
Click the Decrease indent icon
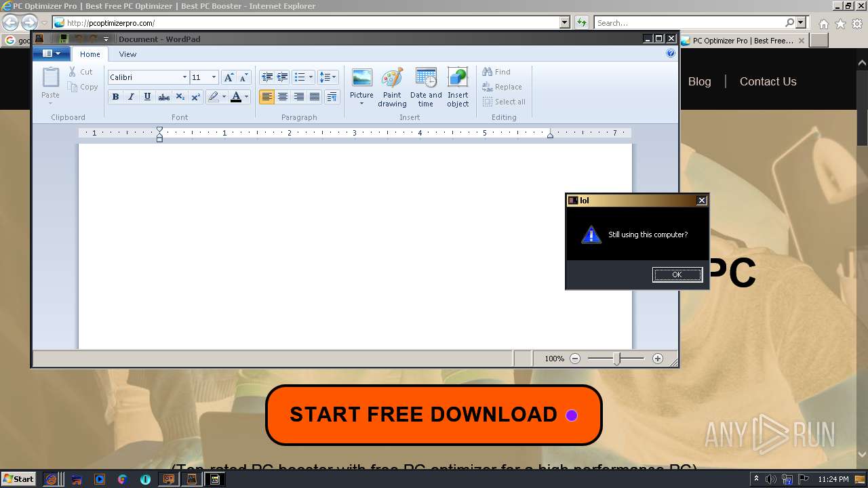(267, 77)
